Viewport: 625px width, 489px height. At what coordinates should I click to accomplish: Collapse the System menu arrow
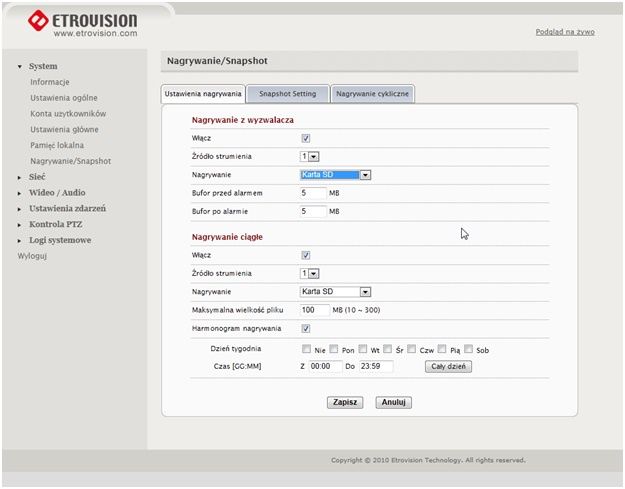point(20,67)
